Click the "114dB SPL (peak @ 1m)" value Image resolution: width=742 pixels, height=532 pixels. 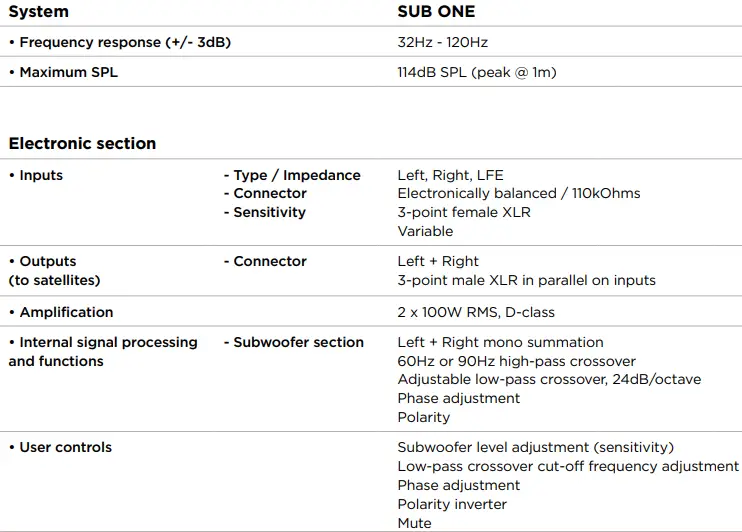[477, 72]
